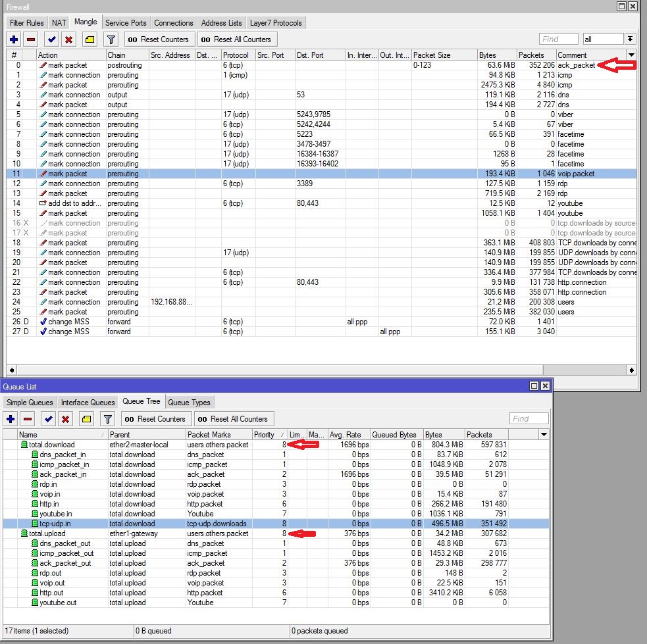Select the Packets column header in Mangle table
This screenshot has width=647, height=644.
536,55
